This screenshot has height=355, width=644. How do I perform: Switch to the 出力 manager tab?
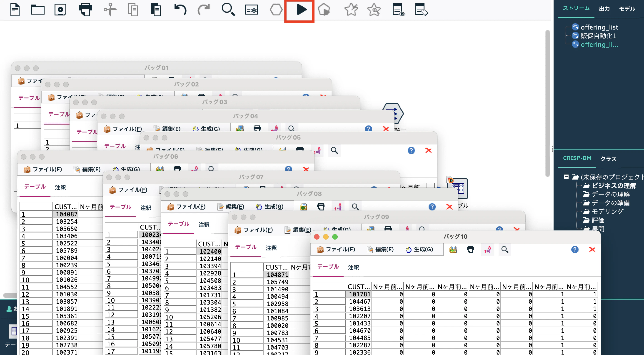click(604, 9)
